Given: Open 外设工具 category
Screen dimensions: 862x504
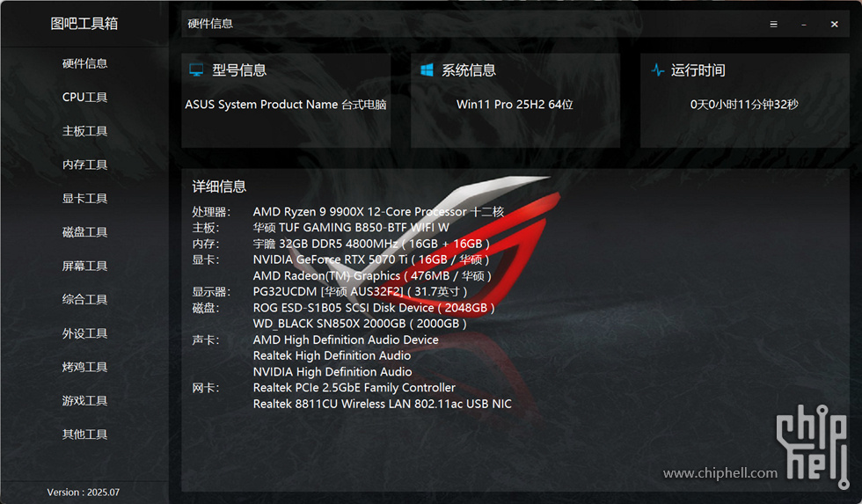Looking at the screenshot, I should [x=84, y=333].
